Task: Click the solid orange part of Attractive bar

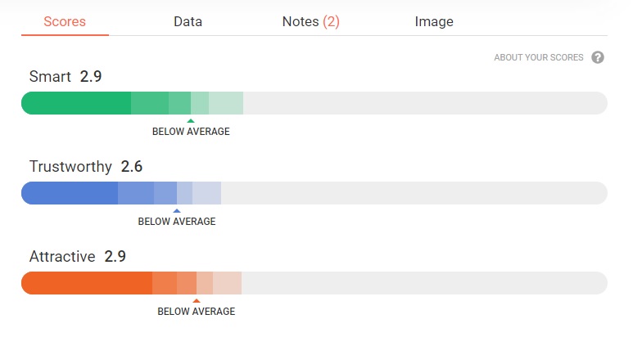Action: click(87, 283)
